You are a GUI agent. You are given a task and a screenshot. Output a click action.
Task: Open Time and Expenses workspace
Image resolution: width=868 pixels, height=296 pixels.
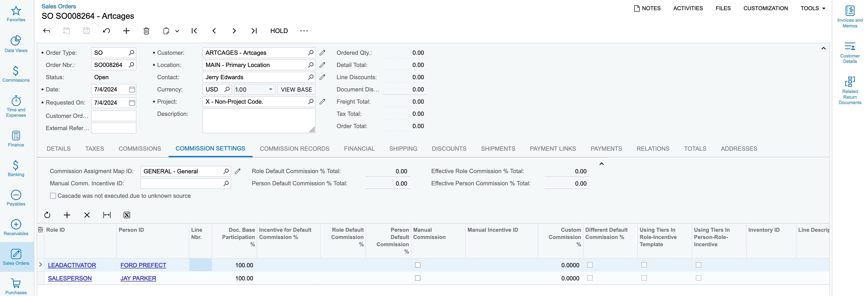pyautogui.click(x=16, y=106)
